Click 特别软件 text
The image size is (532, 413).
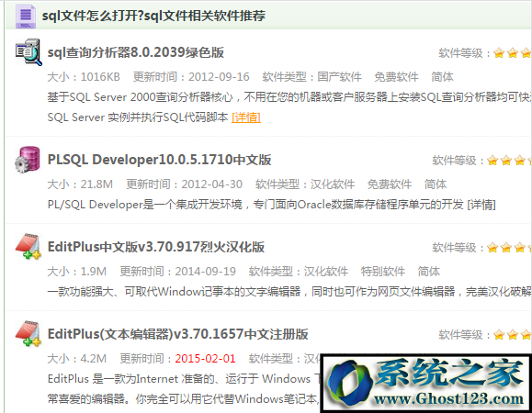383,272
